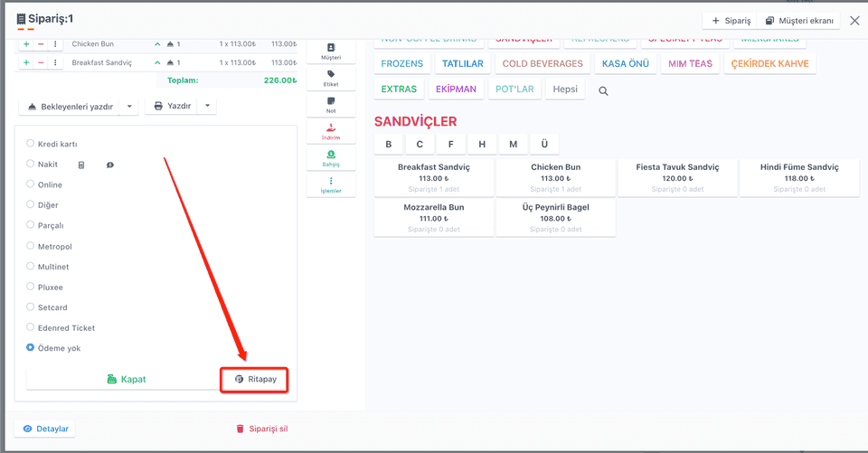Switch to FROZENS category tab

401,63
